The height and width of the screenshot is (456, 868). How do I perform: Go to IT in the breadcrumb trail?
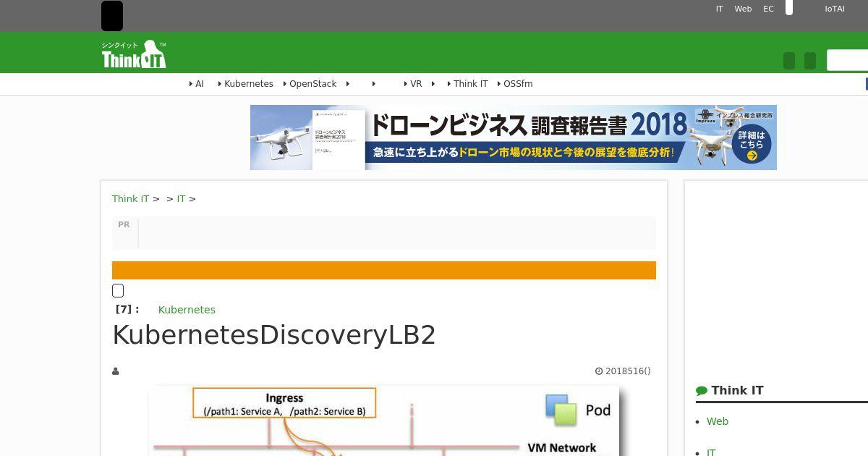181,198
